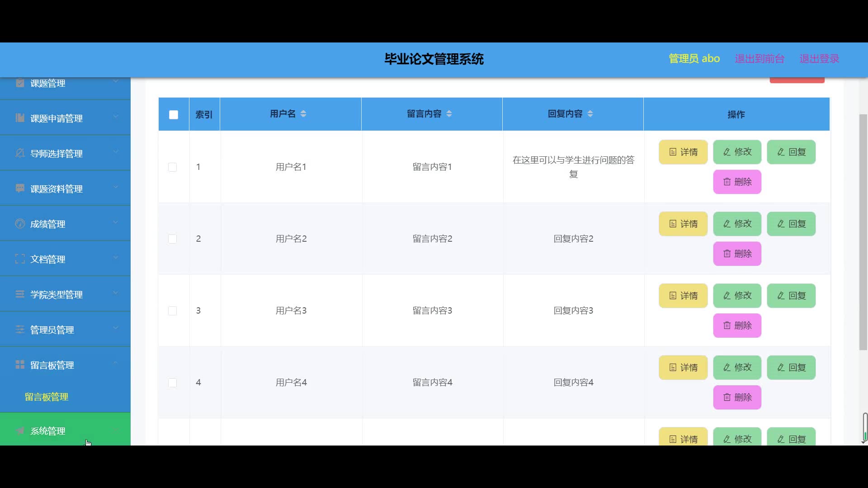This screenshot has width=868, height=488.
Task: Expand 学院类型管理 menu chevron
Action: click(116, 293)
